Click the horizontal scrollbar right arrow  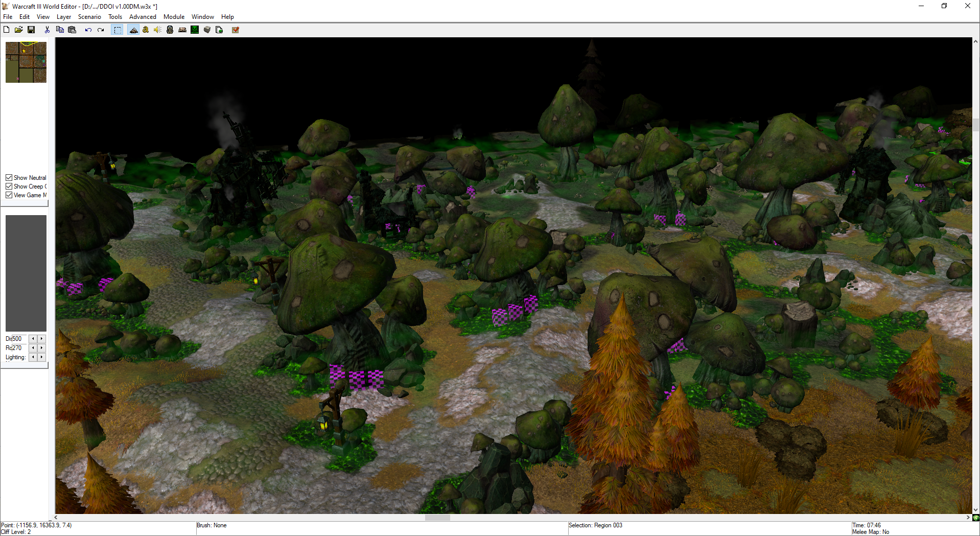coord(968,518)
